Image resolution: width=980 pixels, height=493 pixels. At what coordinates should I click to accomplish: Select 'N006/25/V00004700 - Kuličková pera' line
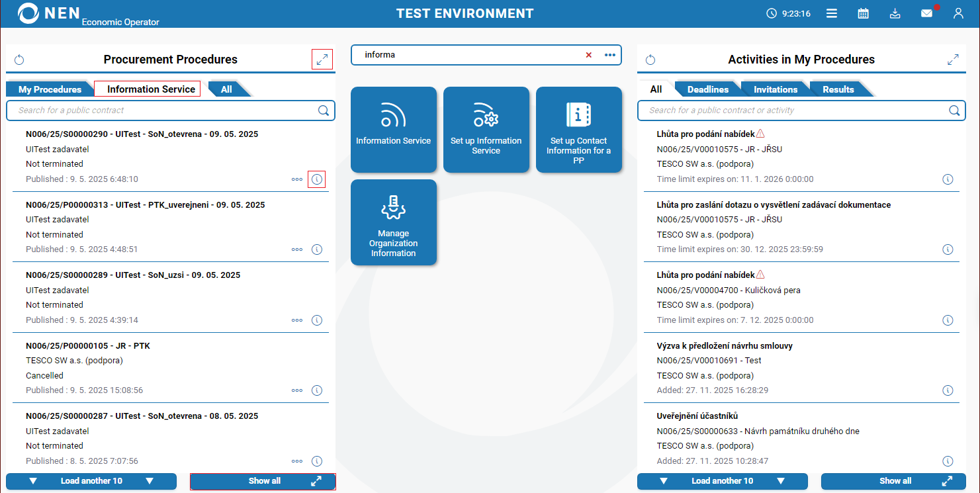coord(729,291)
